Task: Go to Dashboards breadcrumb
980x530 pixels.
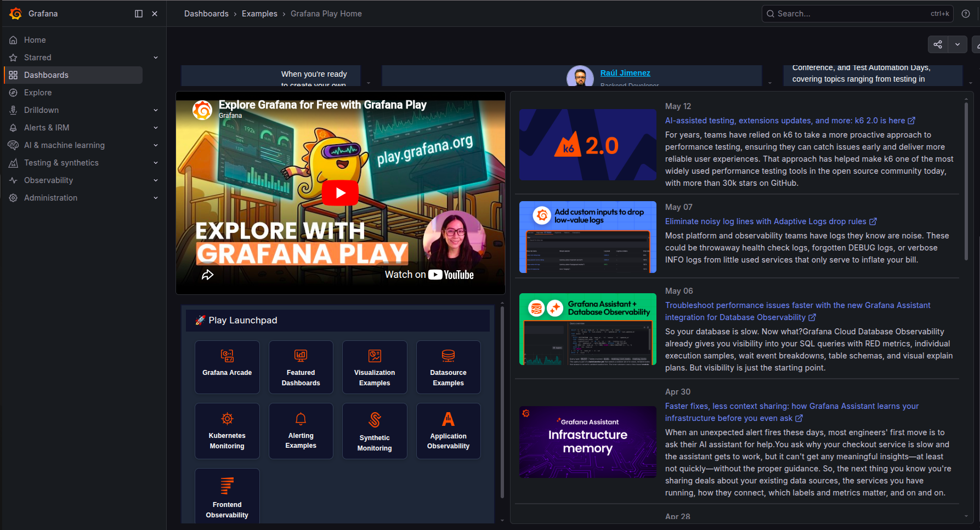Action: pos(206,14)
